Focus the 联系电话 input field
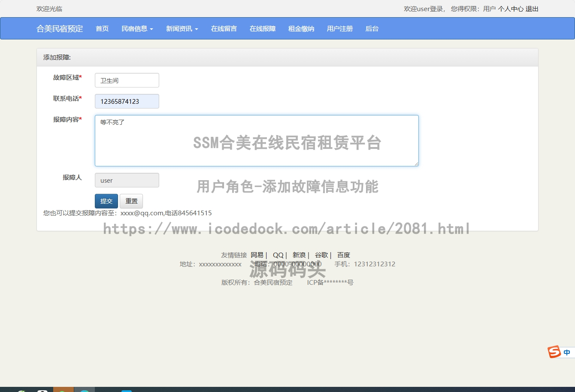The height and width of the screenshot is (392, 575). pos(127,101)
